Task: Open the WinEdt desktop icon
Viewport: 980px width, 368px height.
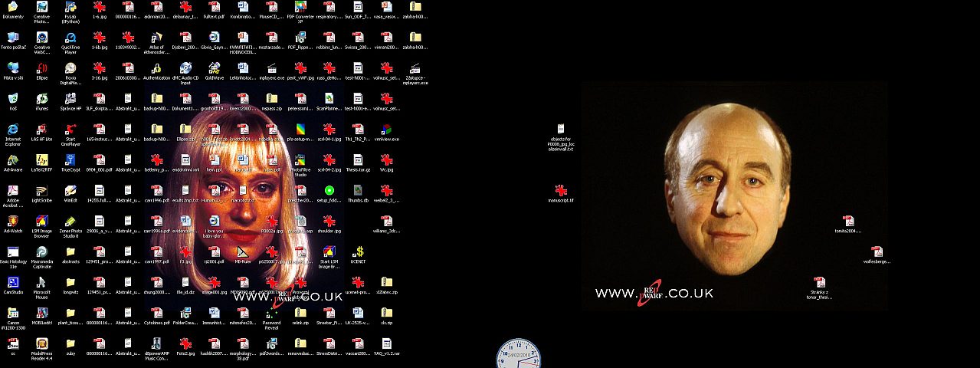Action: pyautogui.click(x=70, y=191)
